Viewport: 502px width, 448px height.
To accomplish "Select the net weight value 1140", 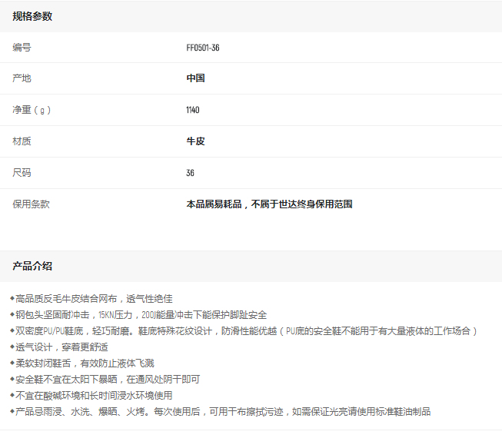I will 192,110.
